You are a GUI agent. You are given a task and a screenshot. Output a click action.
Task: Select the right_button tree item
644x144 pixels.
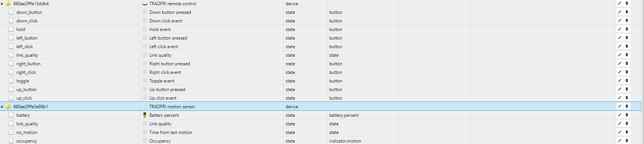pyautogui.click(x=28, y=64)
